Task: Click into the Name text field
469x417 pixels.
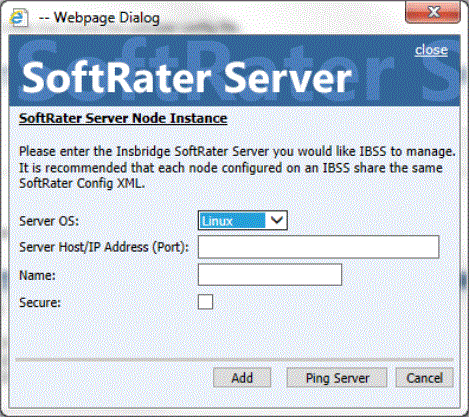Action: (270, 275)
